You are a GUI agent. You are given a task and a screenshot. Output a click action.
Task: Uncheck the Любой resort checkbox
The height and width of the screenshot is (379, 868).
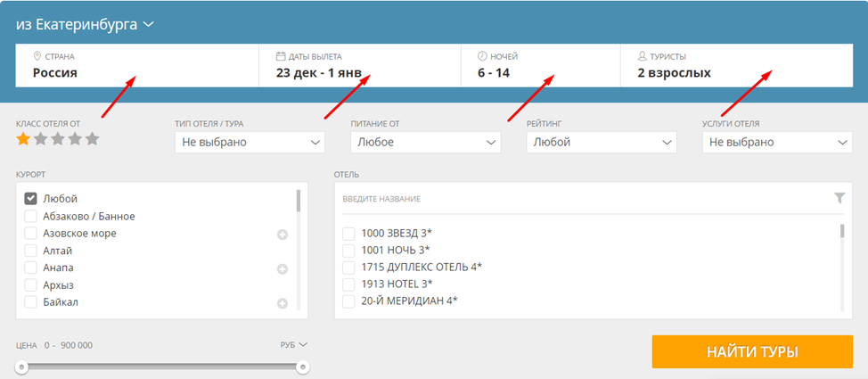[x=31, y=199]
